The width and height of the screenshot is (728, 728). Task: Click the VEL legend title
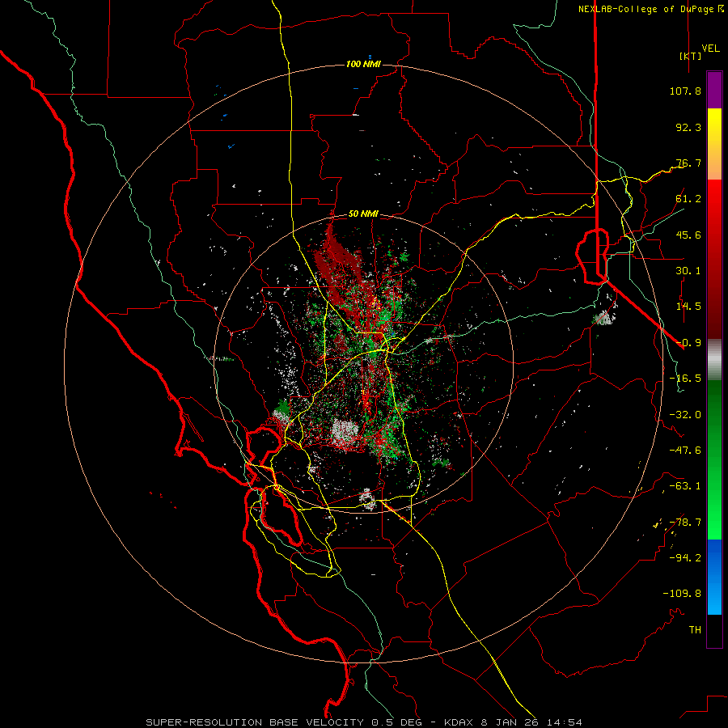(x=711, y=49)
